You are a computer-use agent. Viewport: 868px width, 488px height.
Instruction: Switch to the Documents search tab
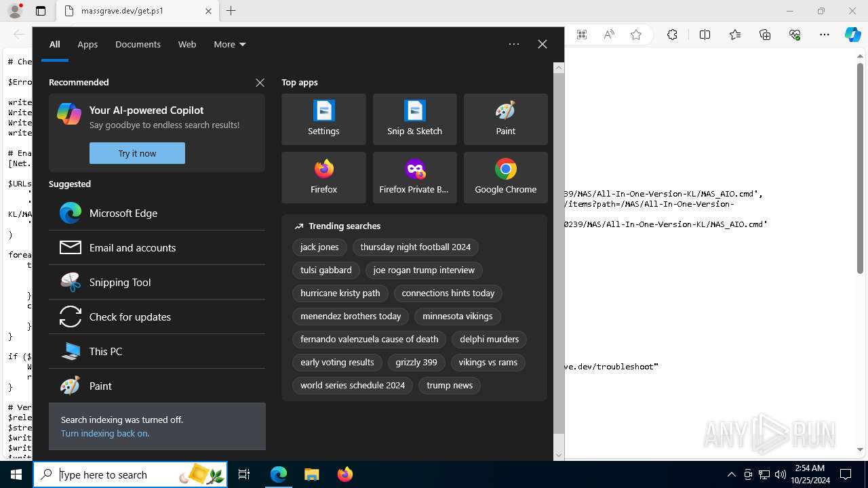click(x=138, y=44)
